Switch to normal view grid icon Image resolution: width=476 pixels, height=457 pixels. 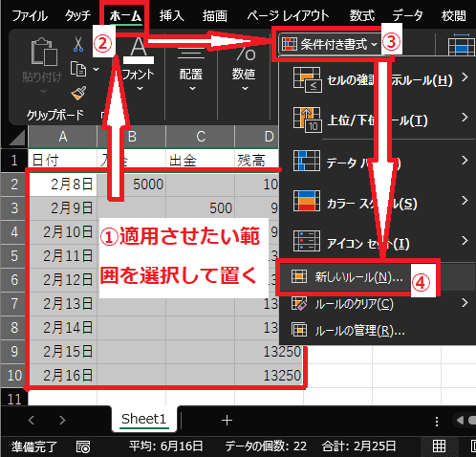[440, 446]
